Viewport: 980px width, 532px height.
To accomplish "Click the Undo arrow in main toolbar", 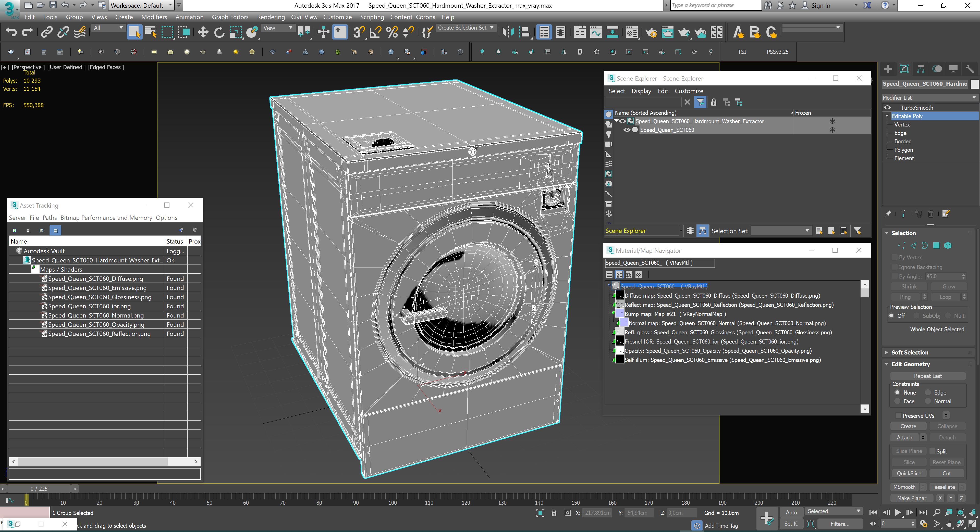I will tap(11, 32).
